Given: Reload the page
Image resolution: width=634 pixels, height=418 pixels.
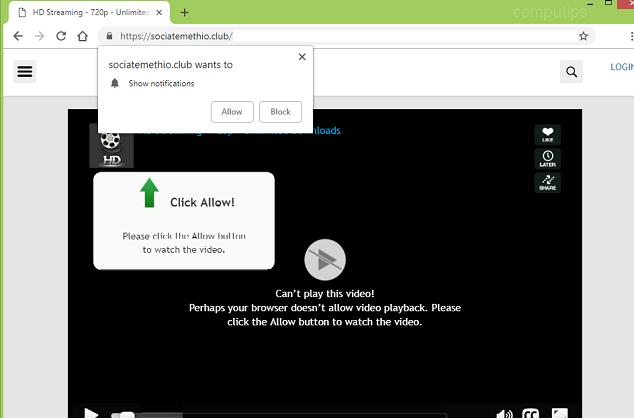Looking at the screenshot, I should coord(61,36).
